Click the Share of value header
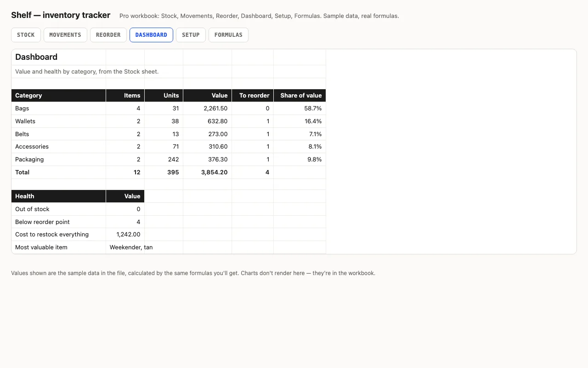The image size is (588, 368). click(x=300, y=96)
